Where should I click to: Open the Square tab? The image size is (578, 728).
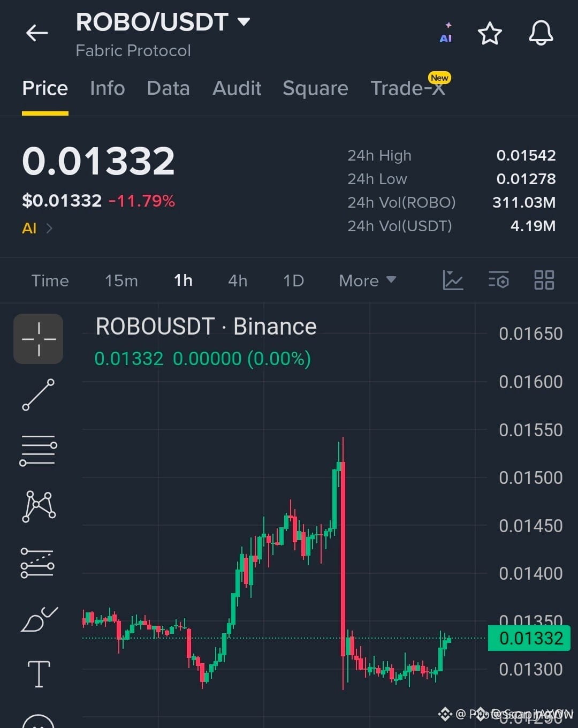(x=315, y=88)
